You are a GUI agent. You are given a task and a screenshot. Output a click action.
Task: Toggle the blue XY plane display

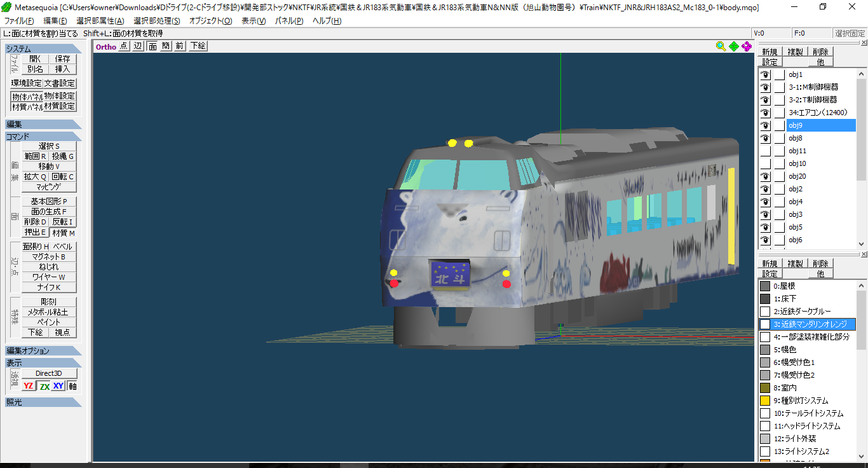pos(58,386)
